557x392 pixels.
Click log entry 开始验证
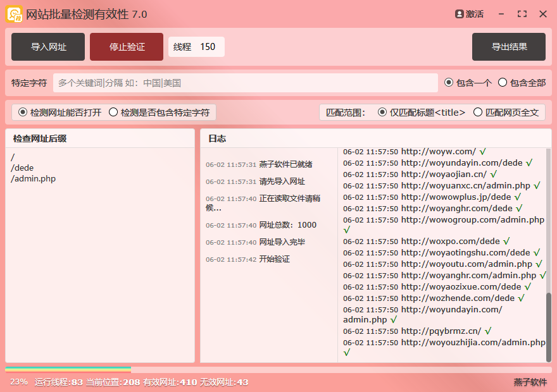pyautogui.click(x=247, y=259)
